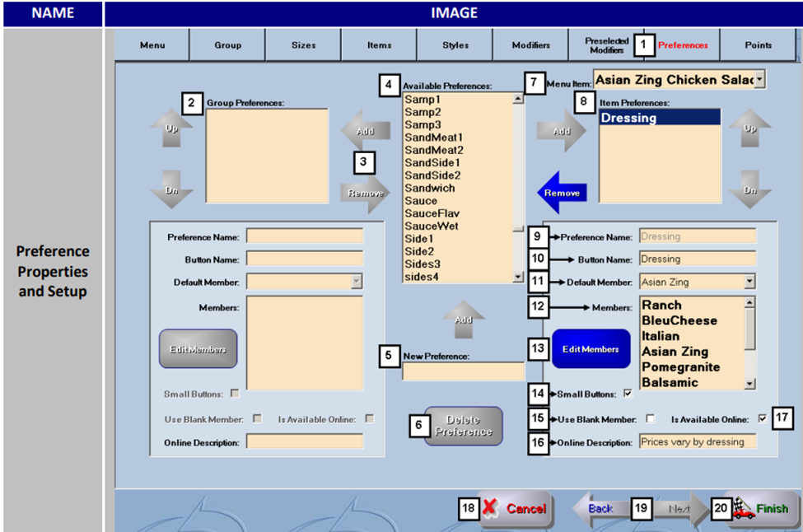Click the Delete Preference button
803x532 pixels.
coord(464,426)
